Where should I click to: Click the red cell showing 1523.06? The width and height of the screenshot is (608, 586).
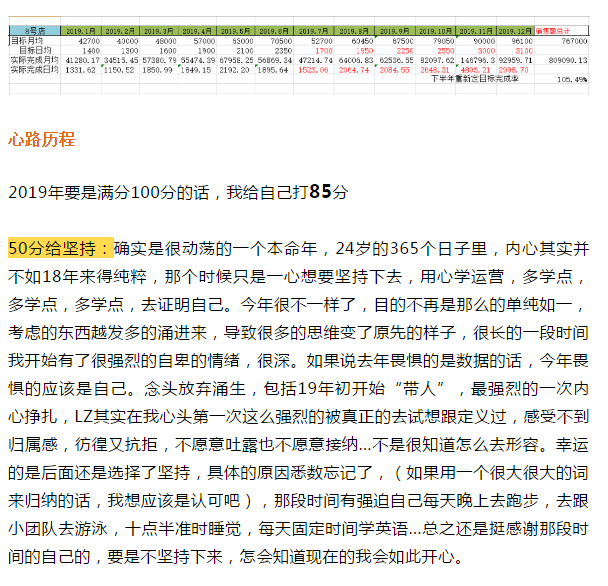point(315,69)
